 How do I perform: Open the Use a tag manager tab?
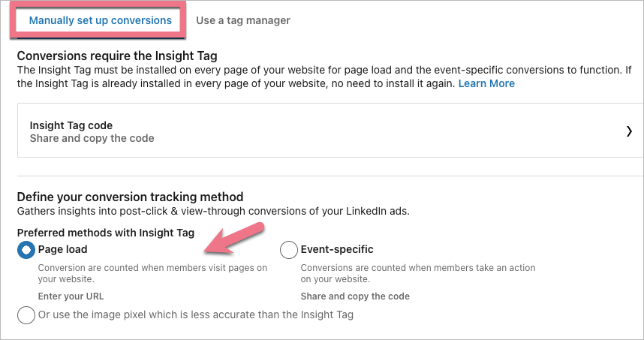coord(243,20)
